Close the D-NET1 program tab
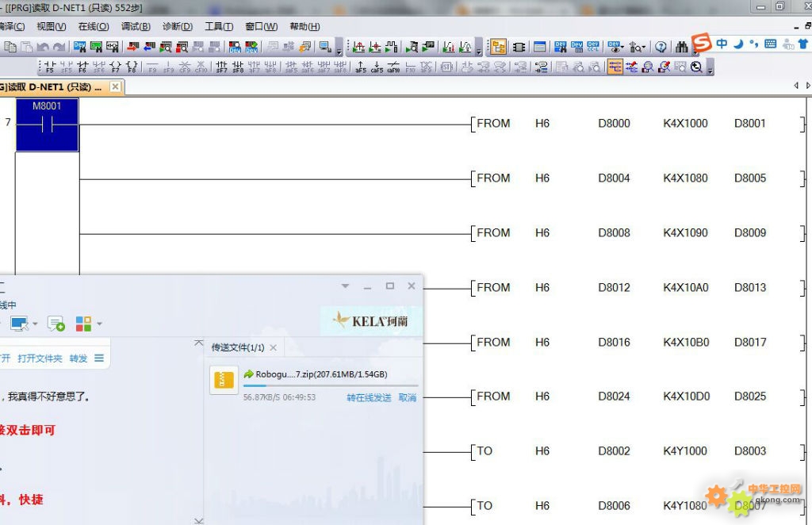Image resolution: width=812 pixels, height=525 pixels. tap(116, 86)
